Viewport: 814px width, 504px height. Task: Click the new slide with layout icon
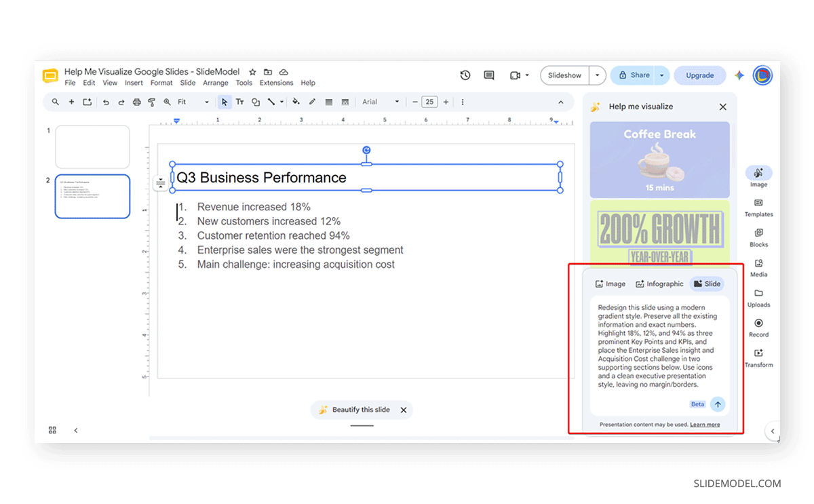pyautogui.click(x=87, y=102)
